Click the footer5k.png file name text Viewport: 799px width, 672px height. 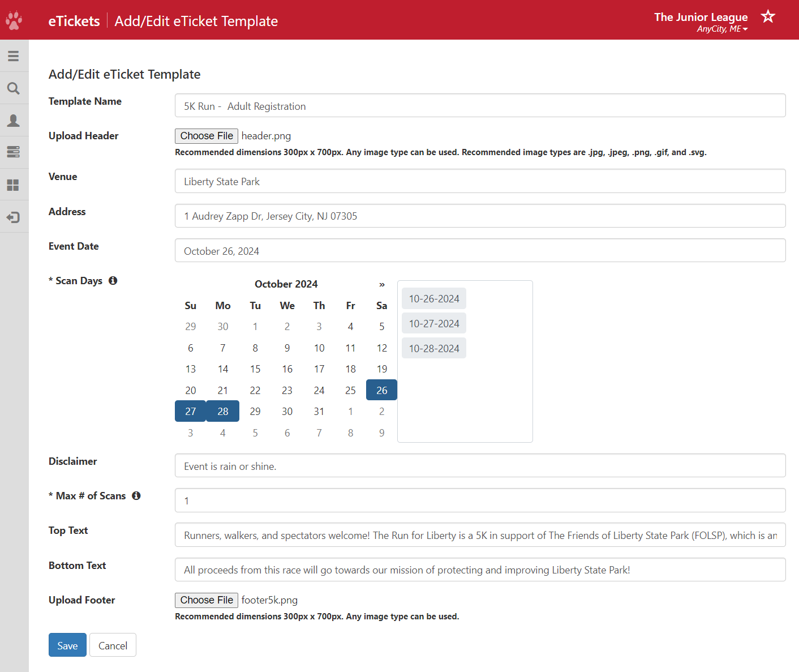pos(269,600)
